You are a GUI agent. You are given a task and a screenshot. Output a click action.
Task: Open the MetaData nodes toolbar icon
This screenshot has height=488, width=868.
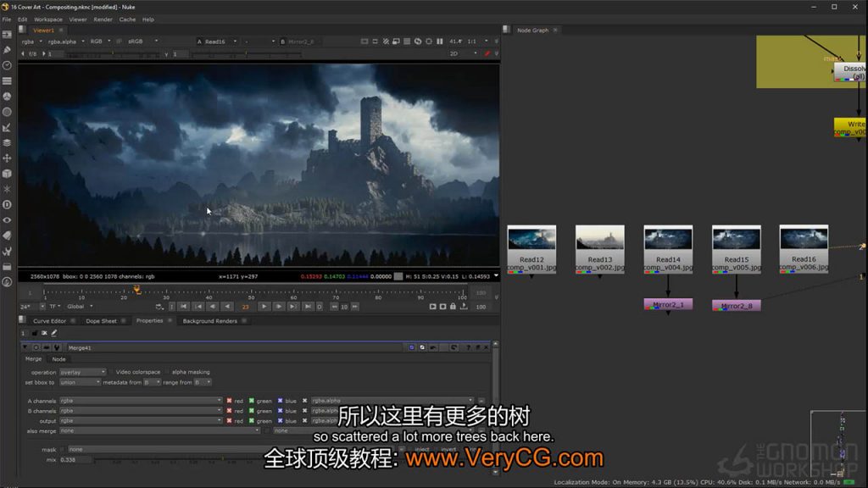click(x=7, y=236)
